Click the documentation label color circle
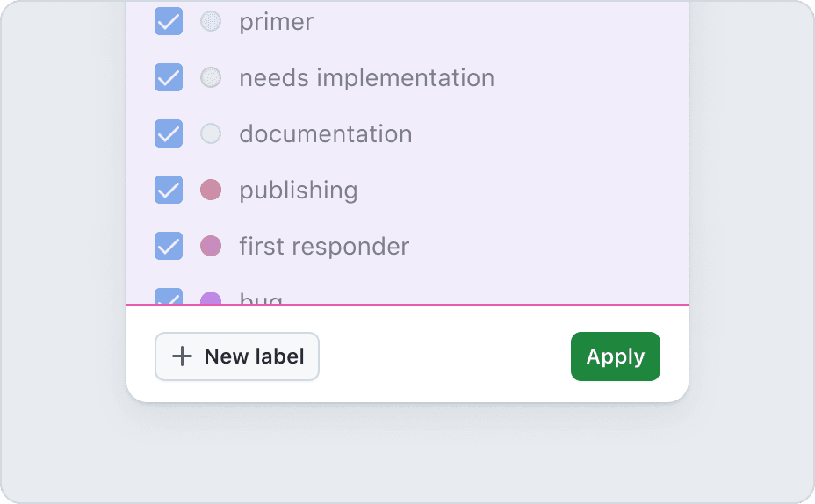 click(x=211, y=133)
